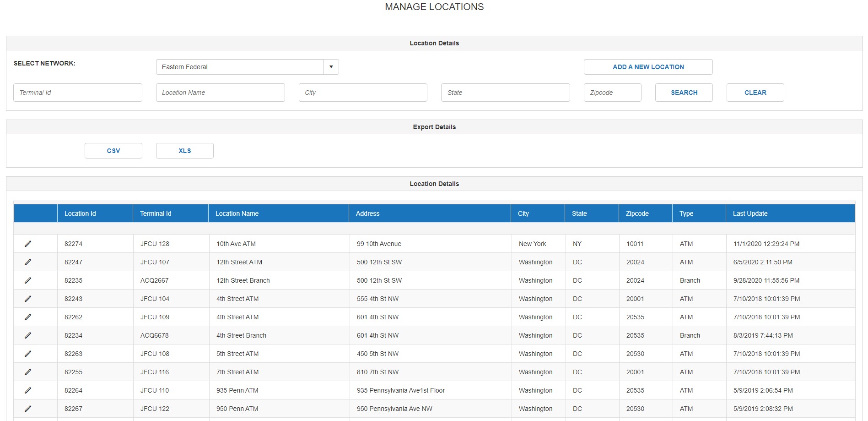
Task: Select location name 12th Street Branch
Action: pyautogui.click(x=243, y=280)
